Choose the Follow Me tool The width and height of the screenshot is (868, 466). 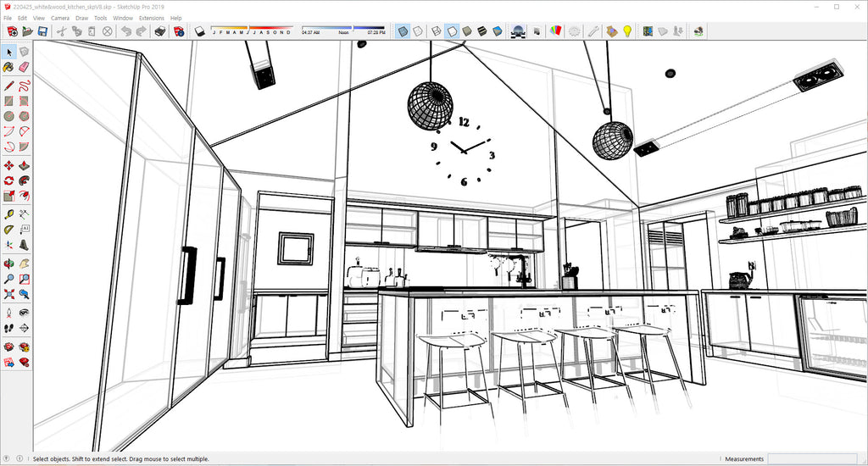[x=24, y=181]
